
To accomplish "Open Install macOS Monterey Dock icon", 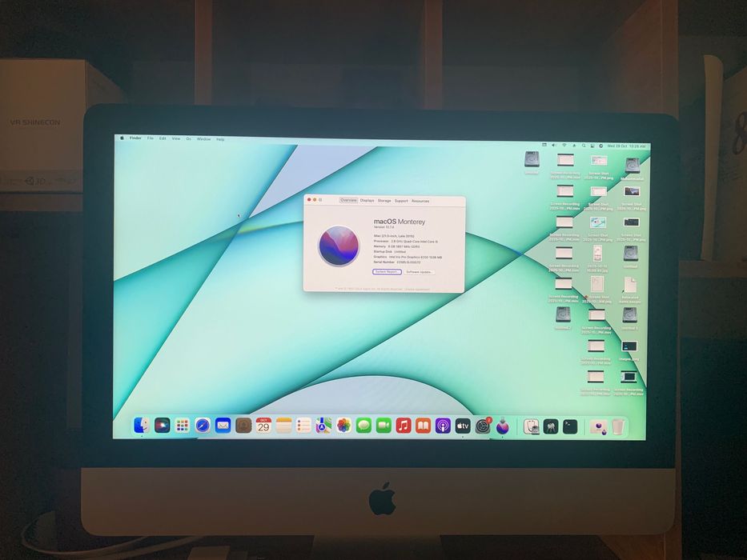I will [x=502, y=426].
